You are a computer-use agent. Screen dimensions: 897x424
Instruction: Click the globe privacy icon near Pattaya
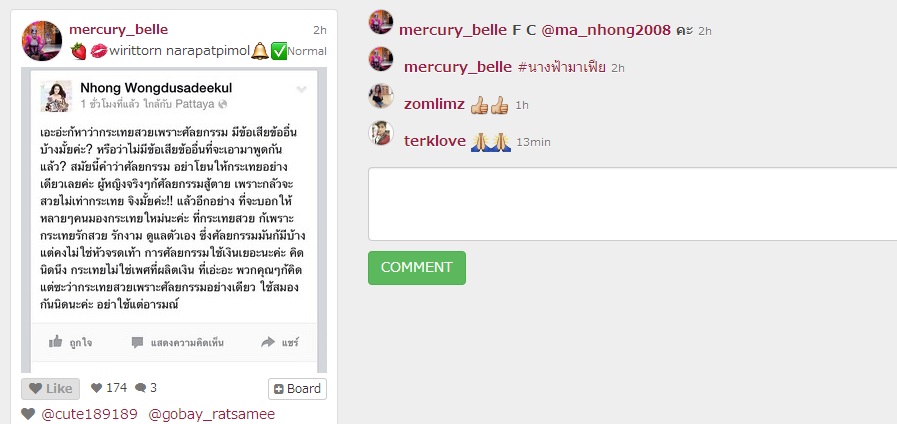point(223,104)
